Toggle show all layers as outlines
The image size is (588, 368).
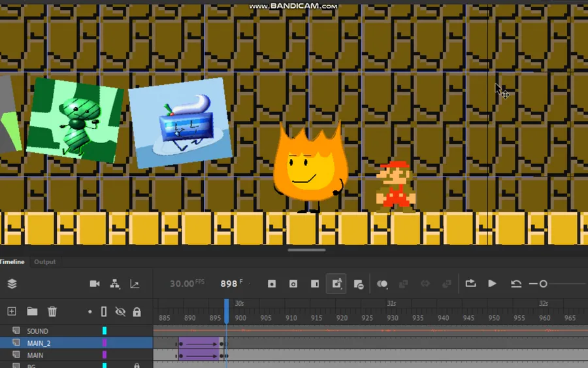(x=104, y=312)
